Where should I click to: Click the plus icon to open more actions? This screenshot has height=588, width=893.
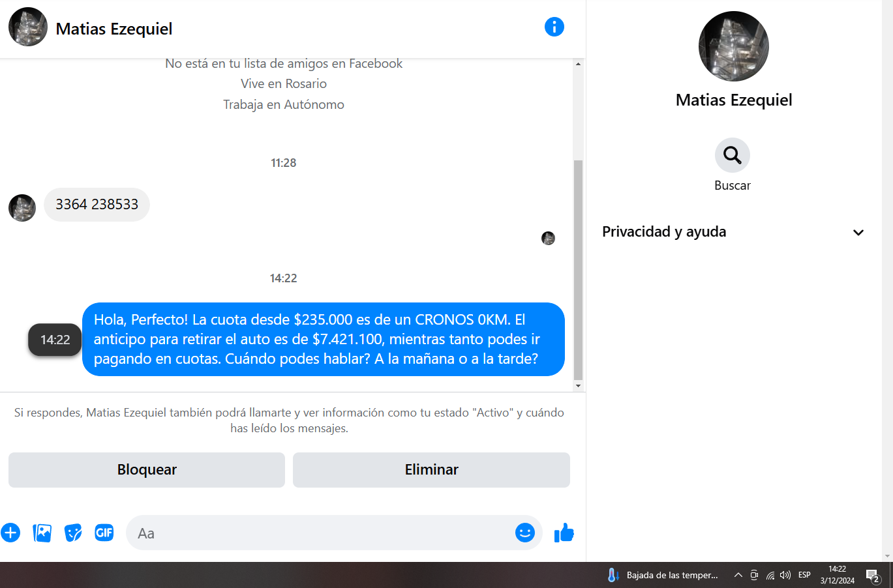click(10, 533)
